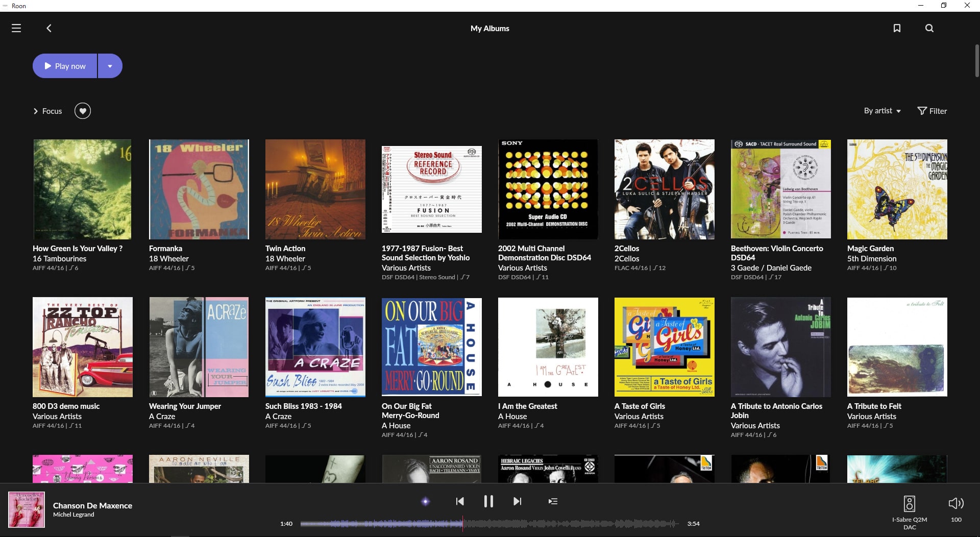Seek within the track waveform bar
This screenshot has height=537, width=980.
click(x=489, y=524)
